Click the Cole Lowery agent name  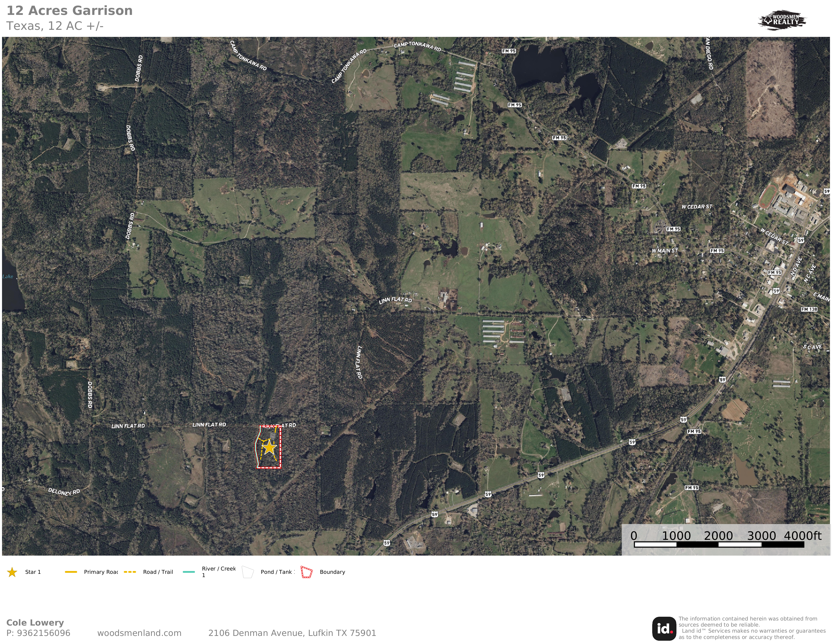click(35, 623)
